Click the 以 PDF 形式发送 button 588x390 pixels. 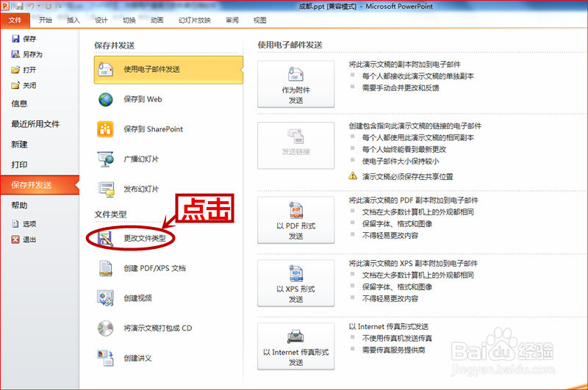point(296,220)
